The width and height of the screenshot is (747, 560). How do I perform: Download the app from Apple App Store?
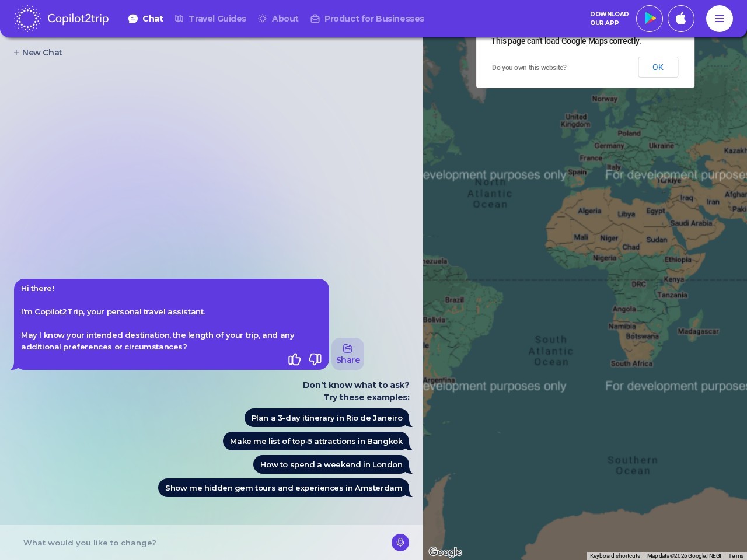681,19
